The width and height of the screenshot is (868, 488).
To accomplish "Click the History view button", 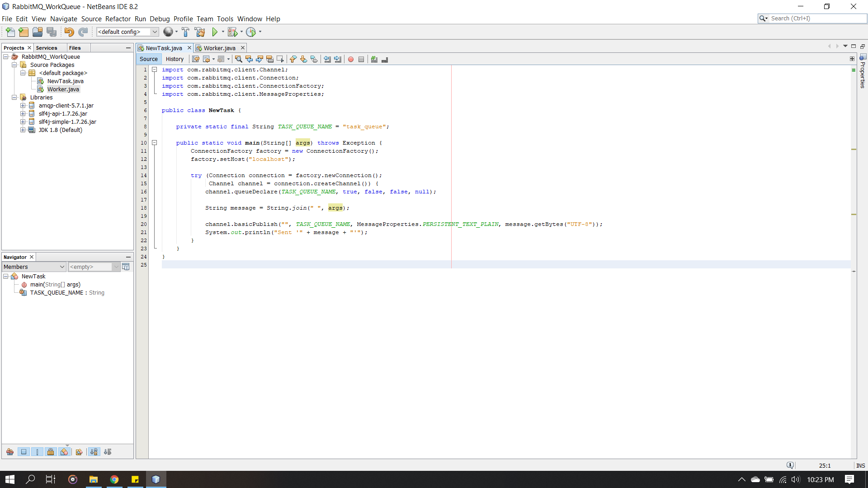I will [175, 59].
